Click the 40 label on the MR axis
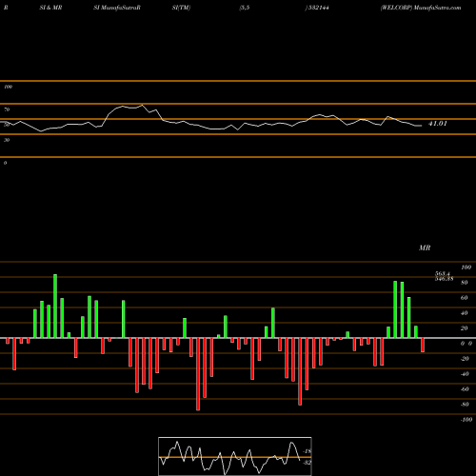The height and width of the screenshot is (476, 476). coord(464,313)
